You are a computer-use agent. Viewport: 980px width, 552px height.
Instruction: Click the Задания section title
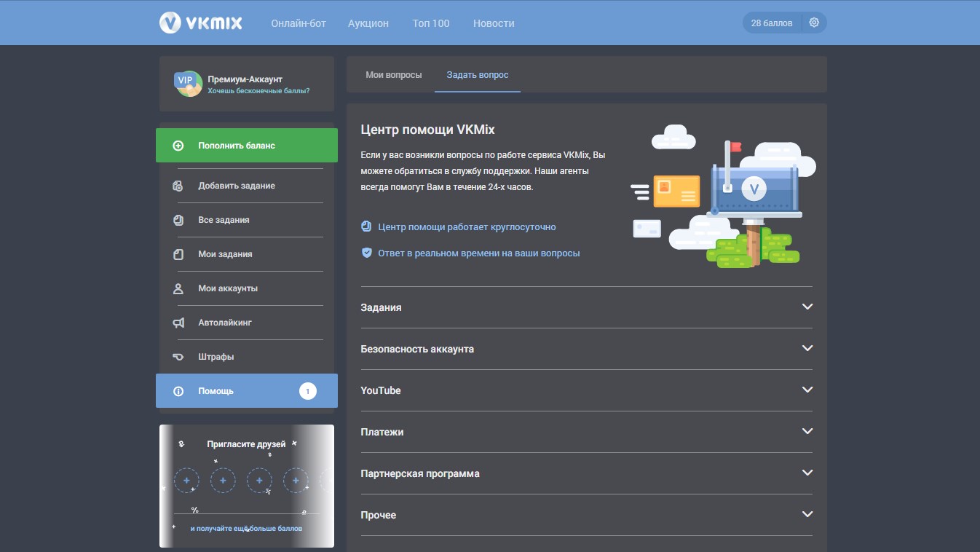tap(381, 307)
